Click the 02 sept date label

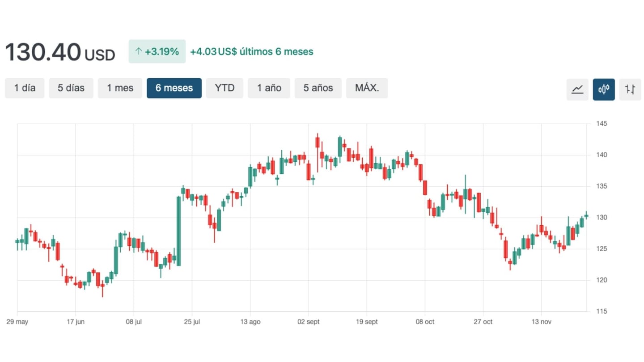[x=309, y=322]
